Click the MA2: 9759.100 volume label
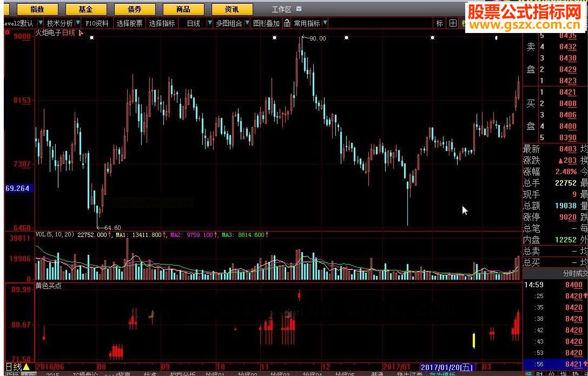The image size is (588, 376). (x=191, y=235)
